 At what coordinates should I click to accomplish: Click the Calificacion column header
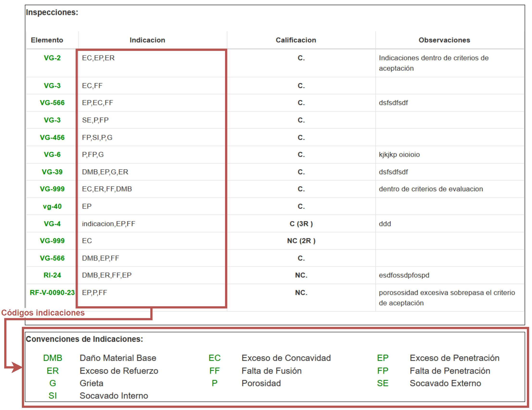tap(296, 40)
